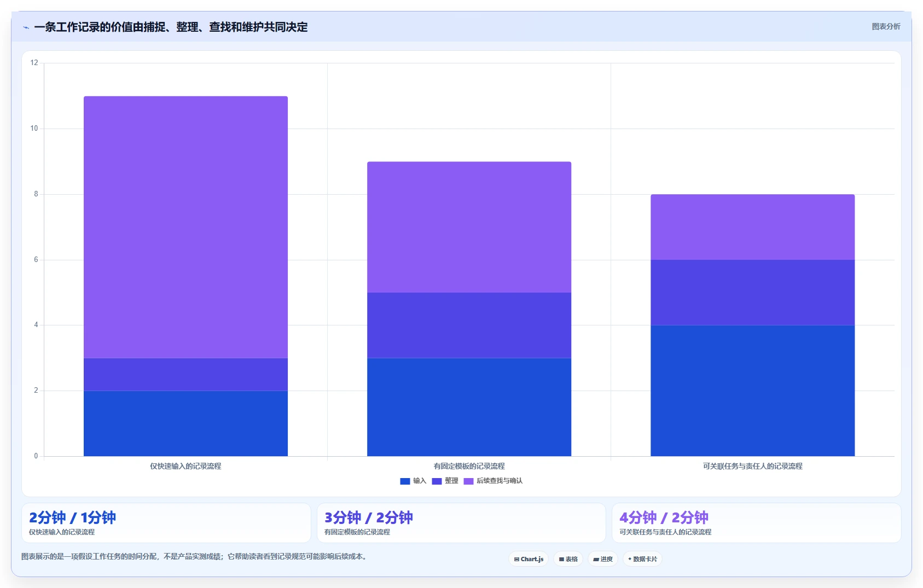The width and height of the screenshot is (923, 588).
Task: Click the 后续查找与确认 segment of the 仅快速输入 bar
Action: click(185, 227)
